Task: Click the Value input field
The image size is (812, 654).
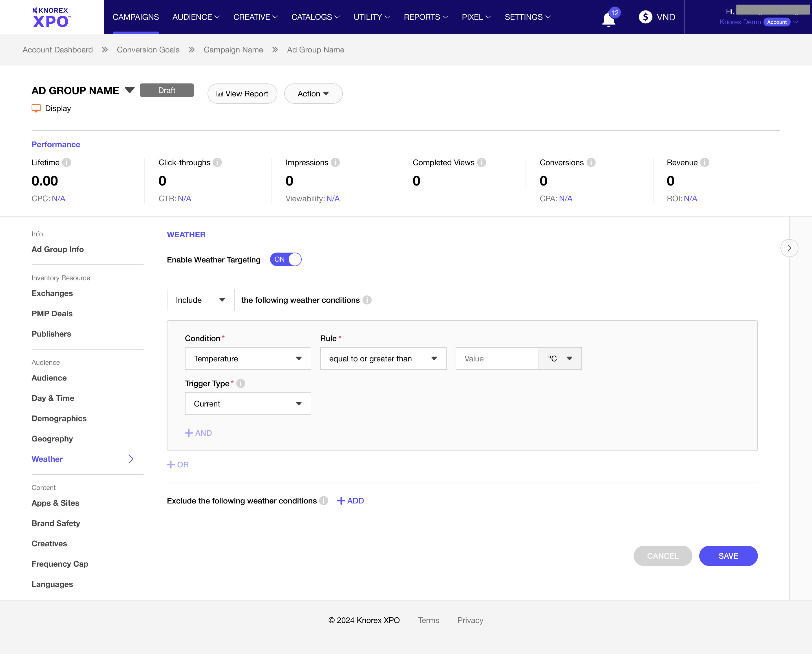Action: [497, 359]
